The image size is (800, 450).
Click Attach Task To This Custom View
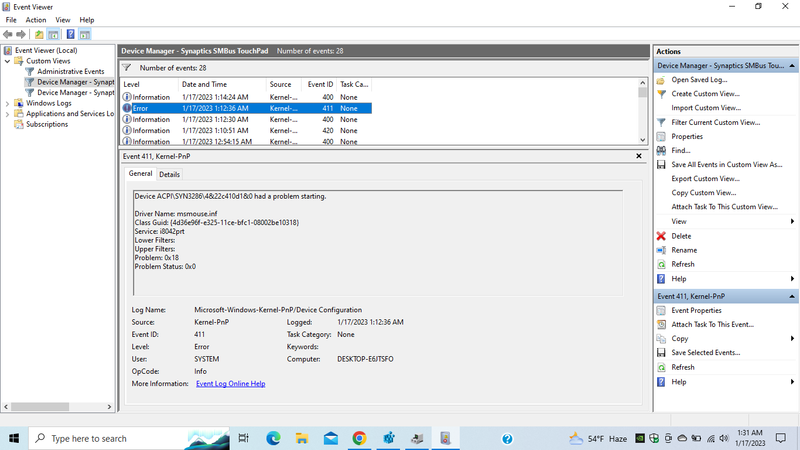click(x=724, y=207)
